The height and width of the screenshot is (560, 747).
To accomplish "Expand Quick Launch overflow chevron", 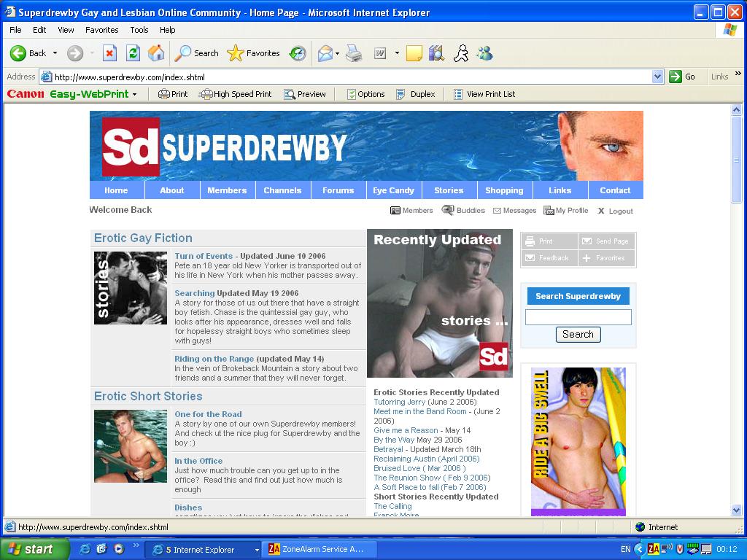I will pyautogui.click(x=135, y=545).
